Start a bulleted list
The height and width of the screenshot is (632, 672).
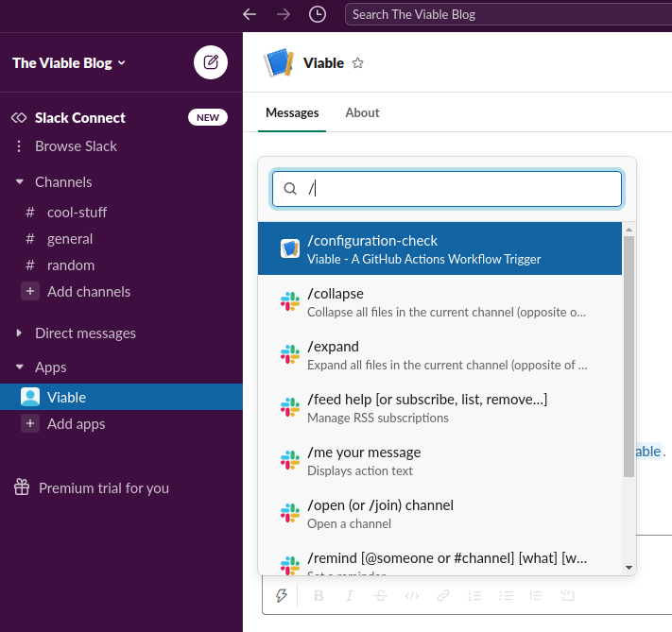pos(506,595)
